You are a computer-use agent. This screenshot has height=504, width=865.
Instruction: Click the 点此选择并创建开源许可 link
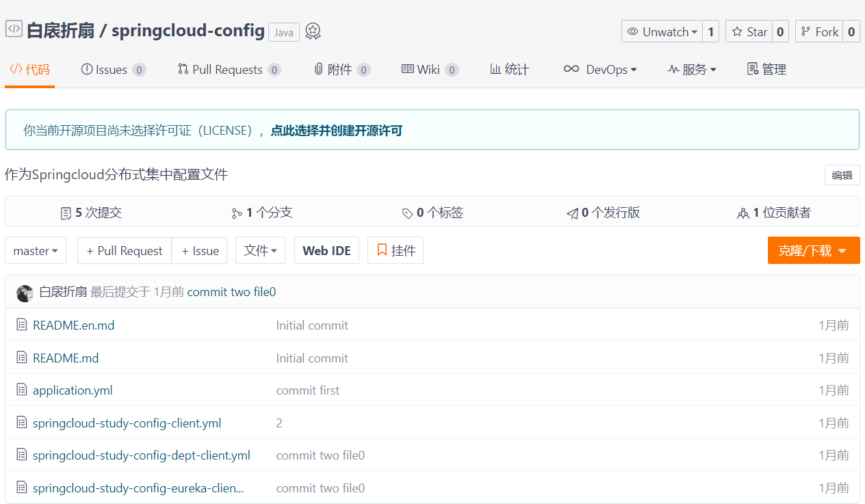point(336,130)
